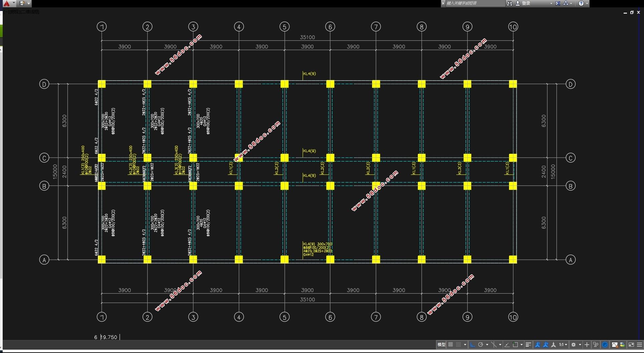Click the clean screen fullscreen icon
Screen dimensions: 644x353
[x=631, y=345]
